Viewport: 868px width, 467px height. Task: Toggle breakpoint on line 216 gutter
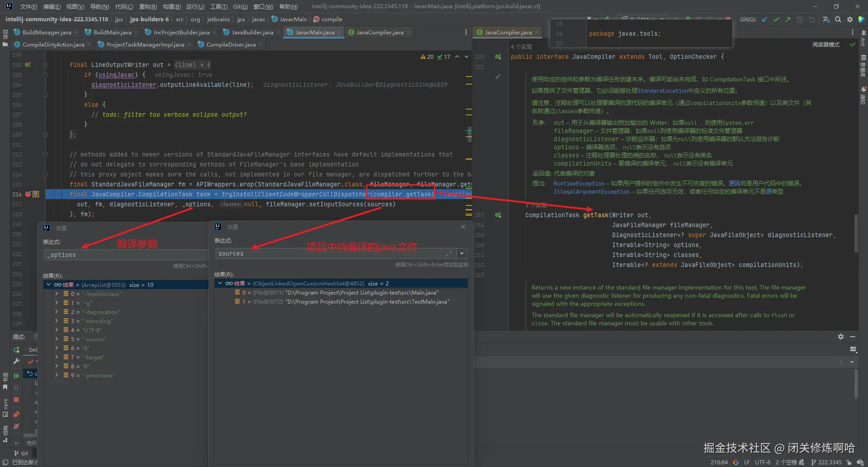[28, 194]
